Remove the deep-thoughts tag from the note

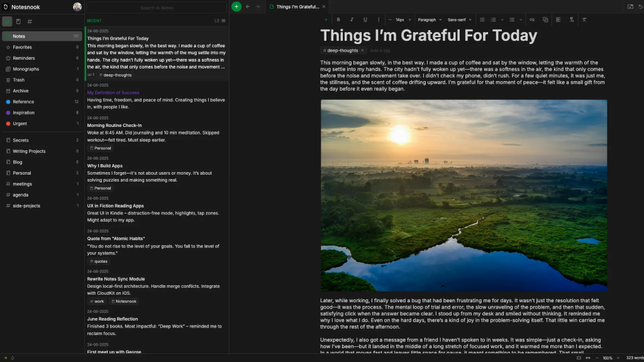point(362,50)
